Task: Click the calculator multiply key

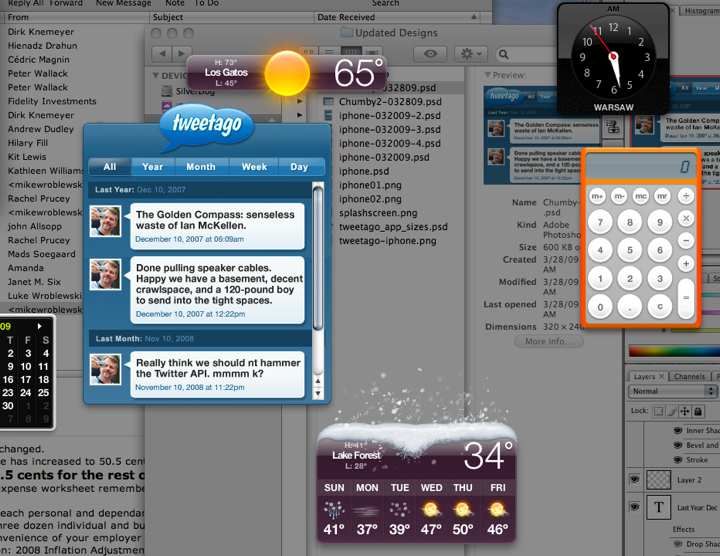Action: [686, 219]
